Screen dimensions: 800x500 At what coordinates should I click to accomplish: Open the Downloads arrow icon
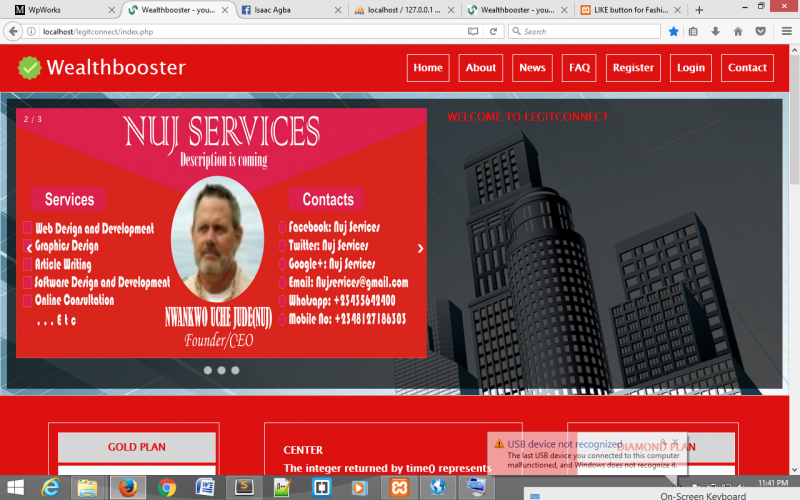click(715, 32)
